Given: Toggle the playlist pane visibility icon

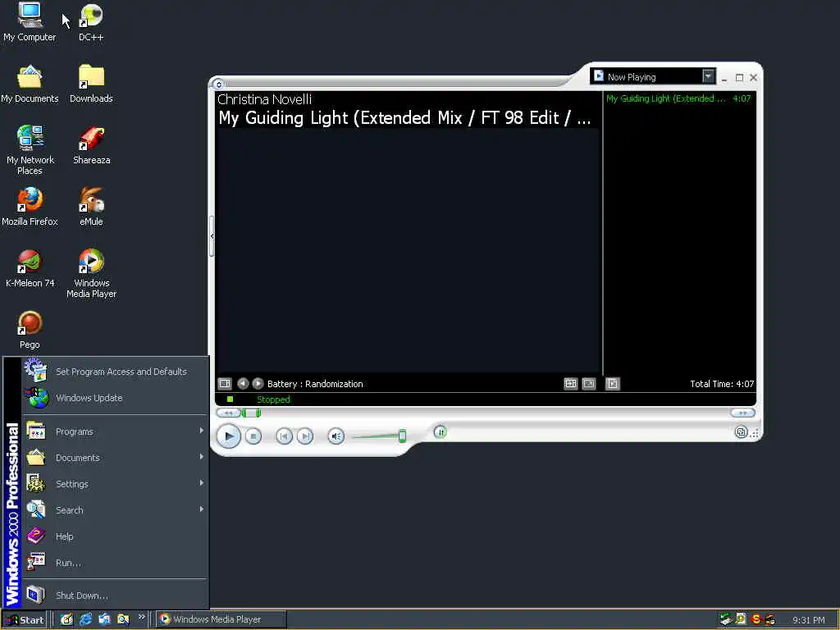Looking at the screenshot, I should click(x=612, y=384).
